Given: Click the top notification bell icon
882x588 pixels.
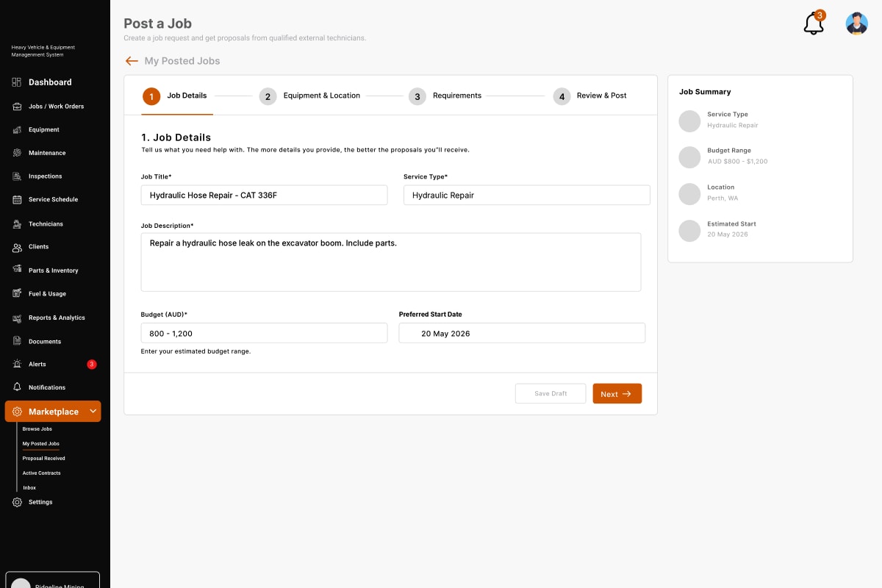Looking at the screenshot, I should point(814,24).
